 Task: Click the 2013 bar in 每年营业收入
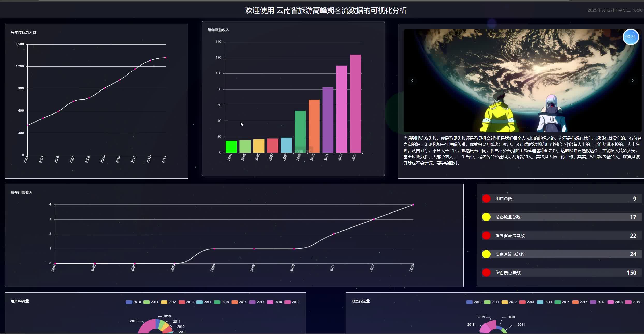click(x=355, y=103)
